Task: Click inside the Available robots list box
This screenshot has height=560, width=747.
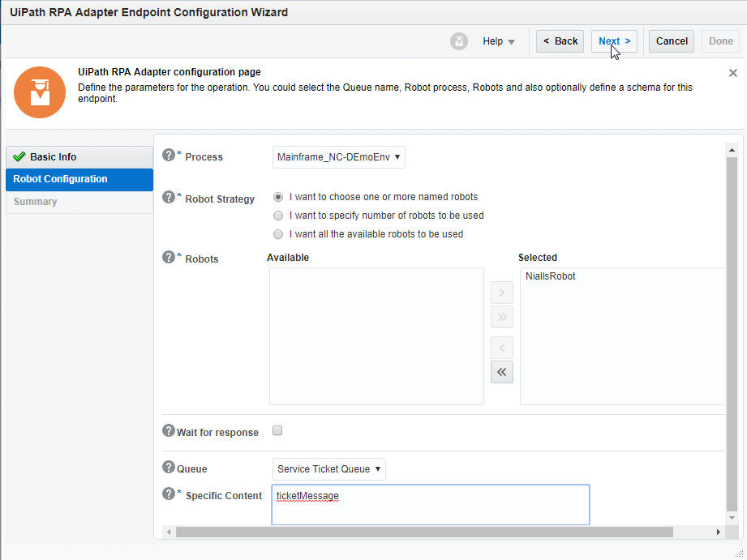Action: point(376,336)
